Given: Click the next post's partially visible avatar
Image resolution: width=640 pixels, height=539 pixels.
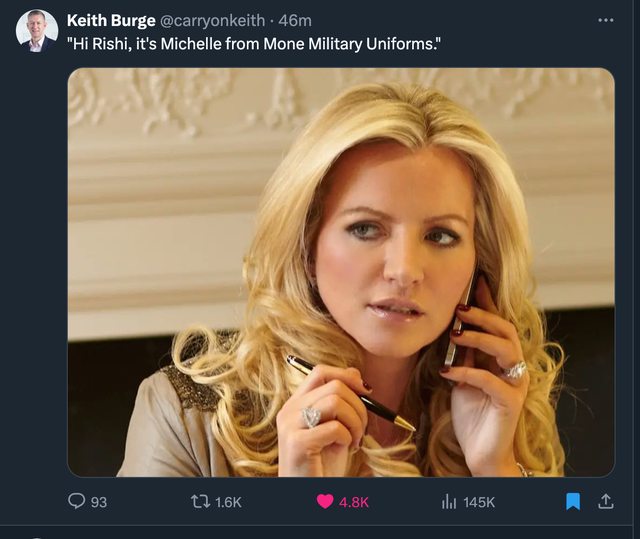Looking at the screenshot, I should 37,536.
